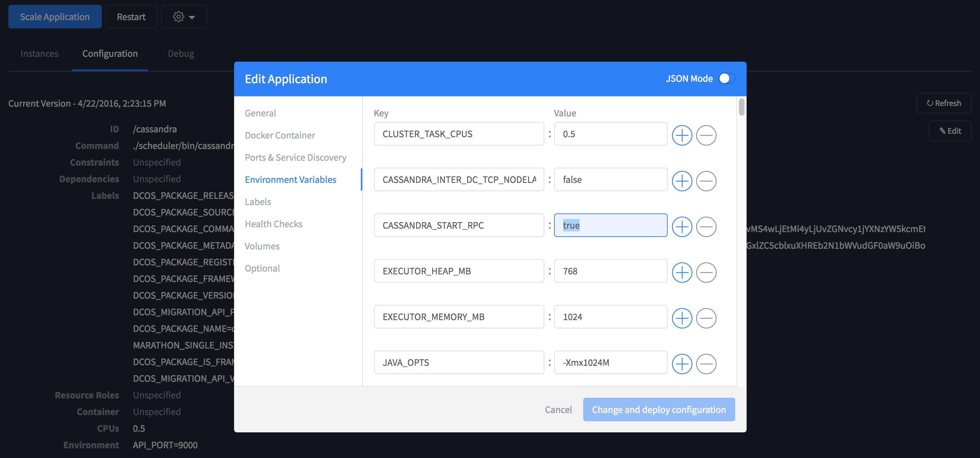Click minus icon next to EXECUTOR_HEAP_MB

point(706,272)
